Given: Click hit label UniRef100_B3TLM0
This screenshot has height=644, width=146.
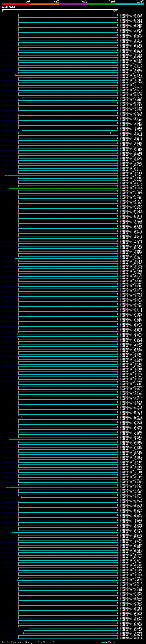Looking at the screenshot, I should [x=131, y=32].
